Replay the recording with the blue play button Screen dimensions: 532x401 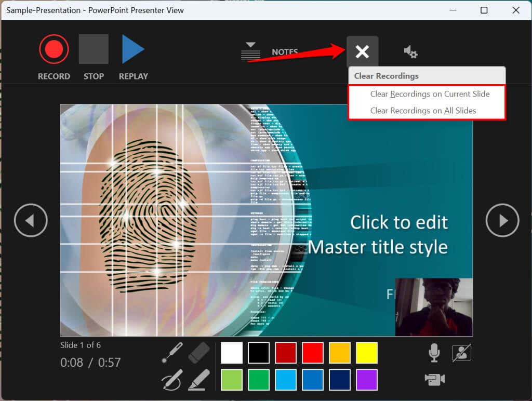tap(133, 49)
